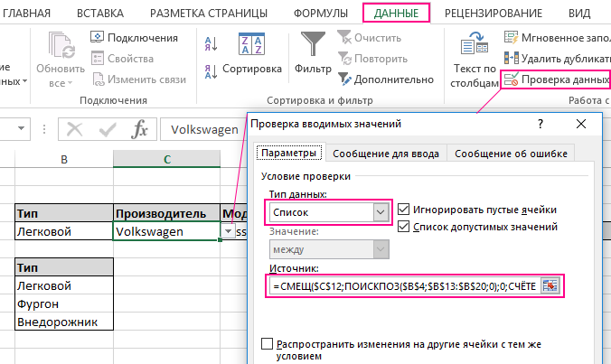Viewport: 611px width, 364px height.
Task: Toggle the Filter (Фильтр) funnel
Action: [x=313, y=44]
